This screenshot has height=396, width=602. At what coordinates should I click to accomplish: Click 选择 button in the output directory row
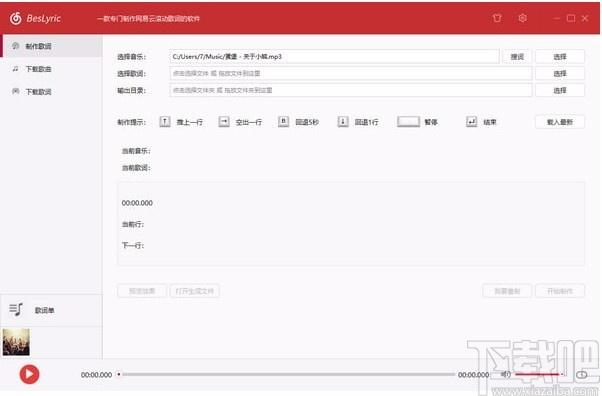(560, 90)
